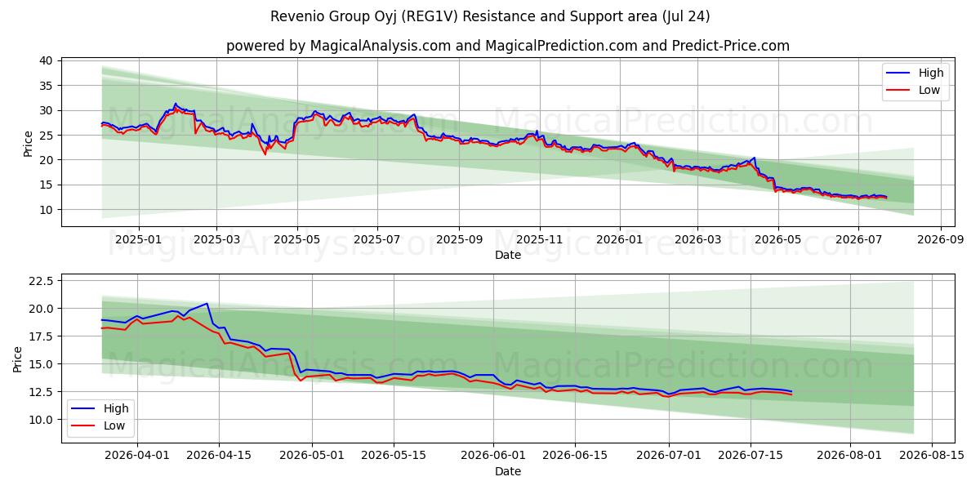Click the 2026-05-15 tick label on the bottom chart
The width and height of the screenshot is (980, 490).
click(x=394, y=457)
